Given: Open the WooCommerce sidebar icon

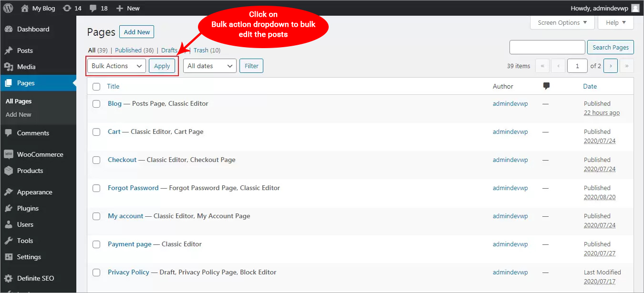Looking at the screenshot, I should pyautogui.click(x=8, y=154).
